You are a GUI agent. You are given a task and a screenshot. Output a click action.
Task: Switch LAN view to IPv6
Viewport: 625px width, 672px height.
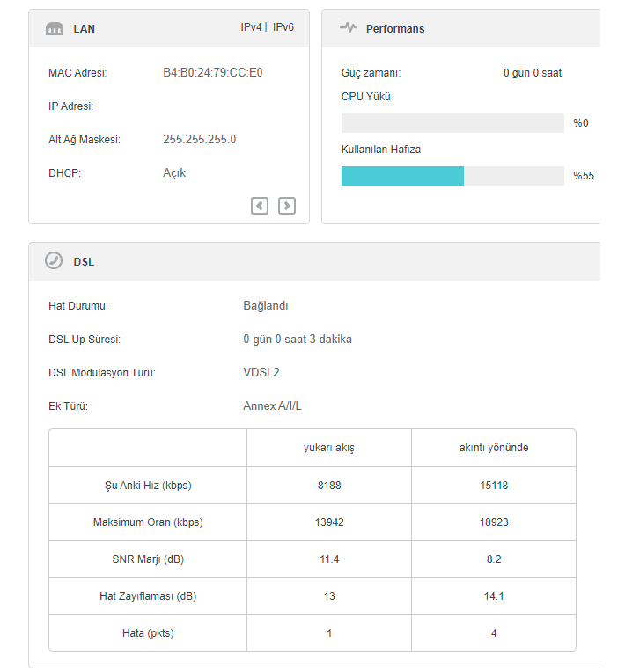[x=283, y=27]
